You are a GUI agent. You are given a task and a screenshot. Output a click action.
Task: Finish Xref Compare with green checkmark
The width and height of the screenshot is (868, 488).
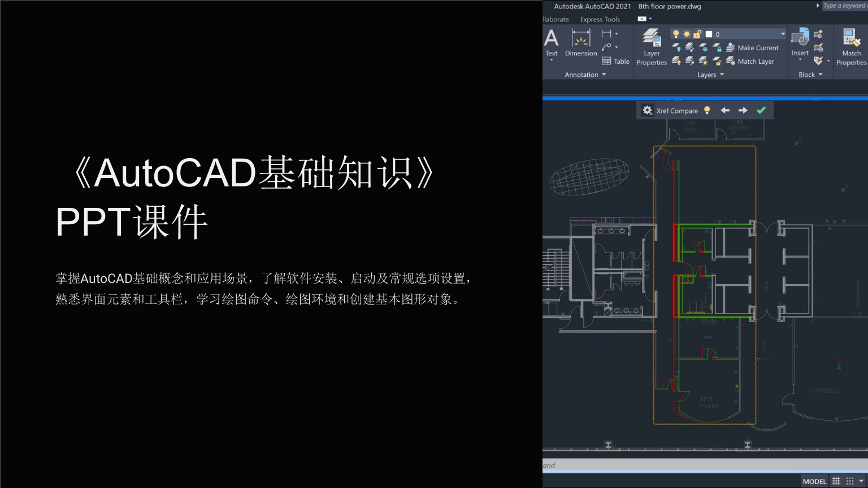pyautogui.click(x=761, y=111)
